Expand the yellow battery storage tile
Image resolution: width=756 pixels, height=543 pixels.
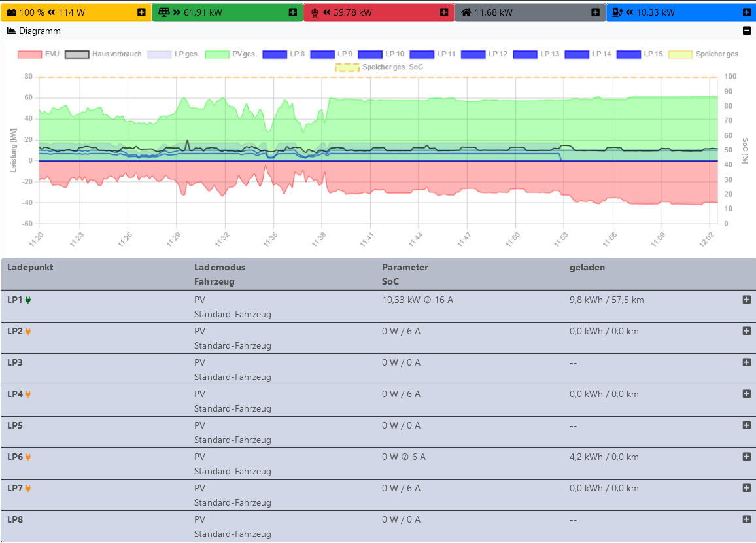(142, 12)
